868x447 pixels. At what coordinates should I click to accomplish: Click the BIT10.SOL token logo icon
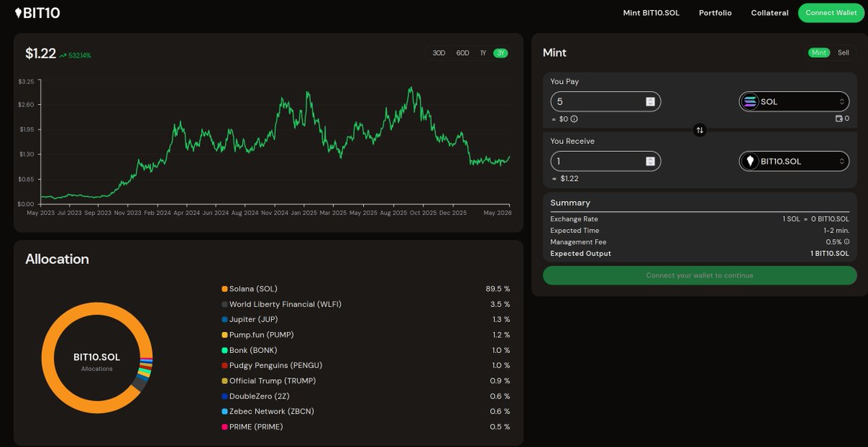tap(750, 161)
